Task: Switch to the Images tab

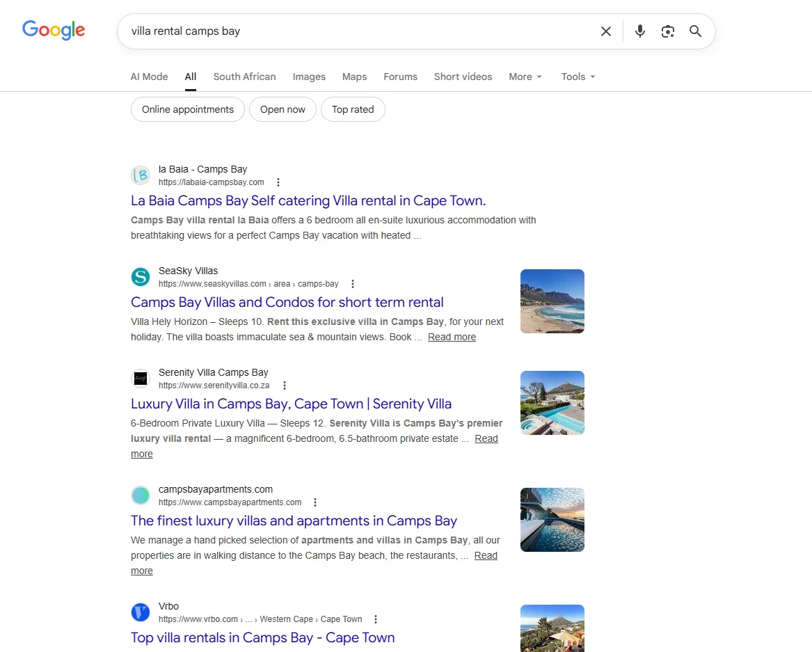Action: (x=309, y=77)
